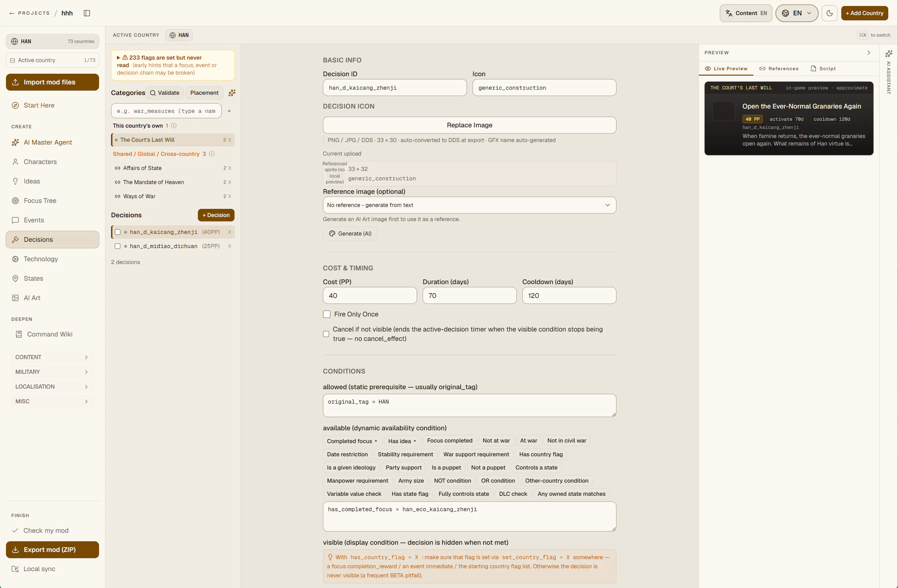Viewport: 898px width, 588px height.
Task: Click Export mod (ZIP)
Action: pyautogui.click(x=52, y=549)
